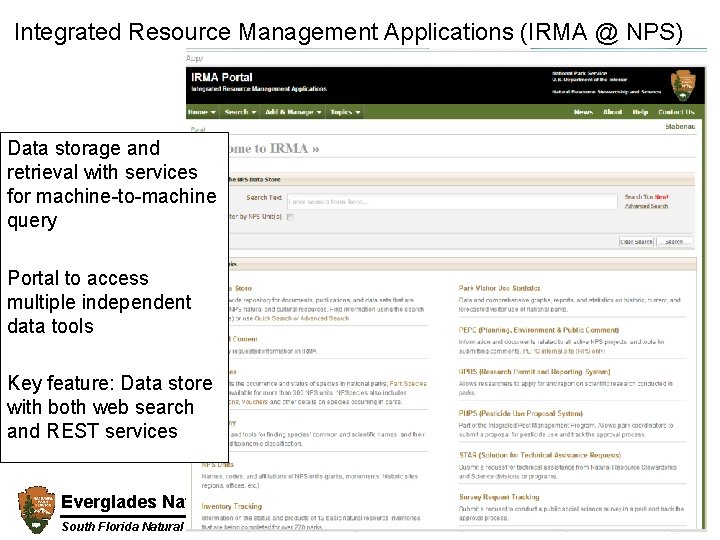Image resolution: width=720 pixels, height=540 pixels.
Task: Click the Everglades NPS arrowhead logo
Action: coord(36,511)
